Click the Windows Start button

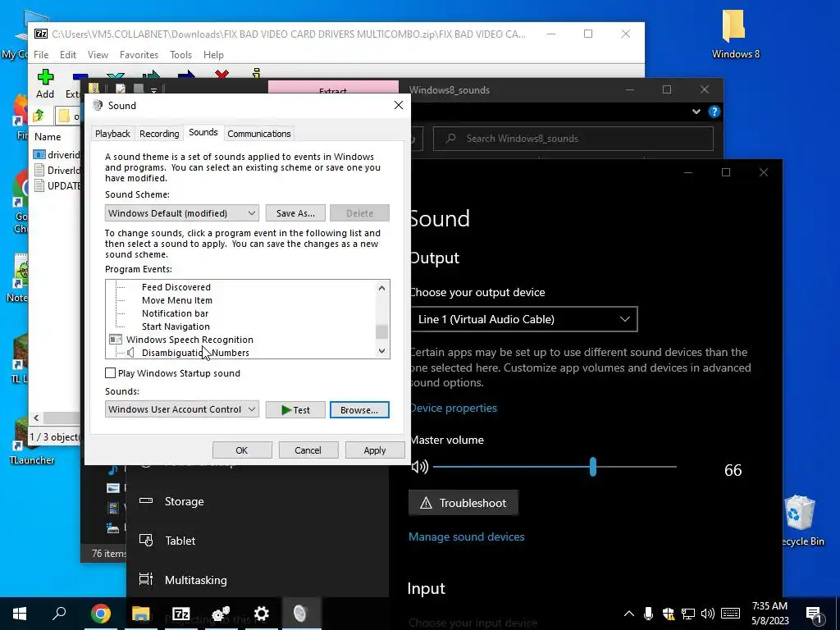20,614
